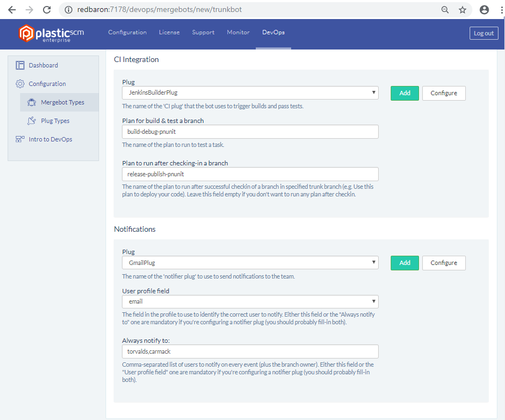Viewport: 505px width, 420px height.
Task: Click the zoom magnifier icon in address bar
Action: (445, 10)
